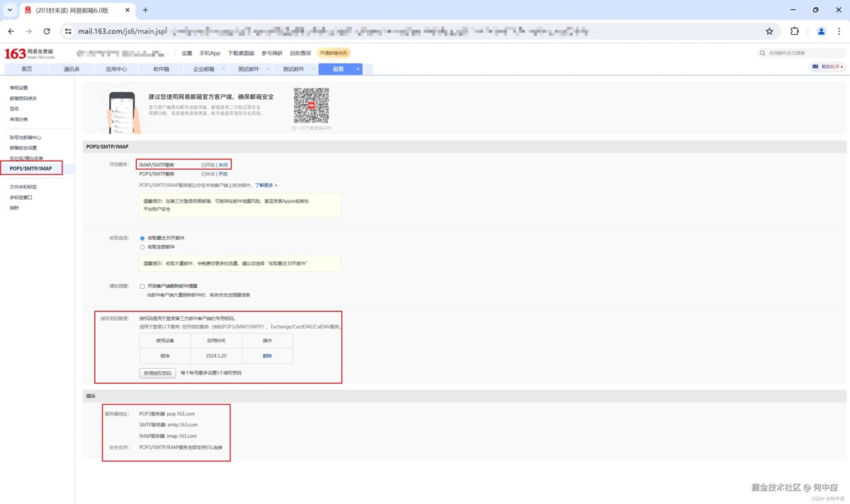
Task: Open the 应用中心 tab
Action: pyautogui.click(x=116, y=69)
